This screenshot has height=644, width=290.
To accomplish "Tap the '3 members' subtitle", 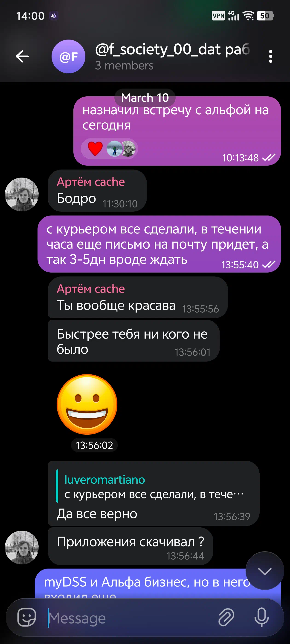I will 124,66.
